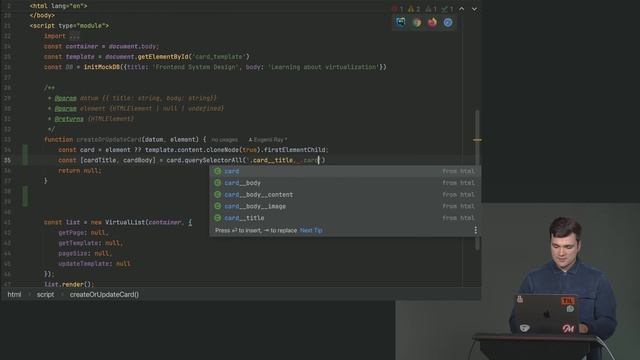Click class icon beside card__body suggestion

click(x=218, y=183)
